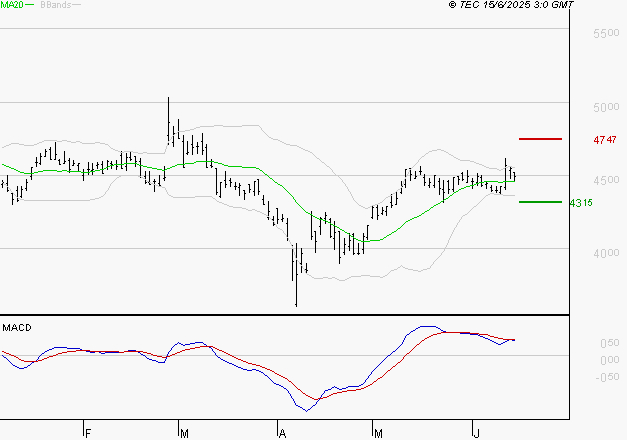Screen dimensions: 627x440
Task: Click the F month marker on time axis
Action: click(x=88, y=433)
